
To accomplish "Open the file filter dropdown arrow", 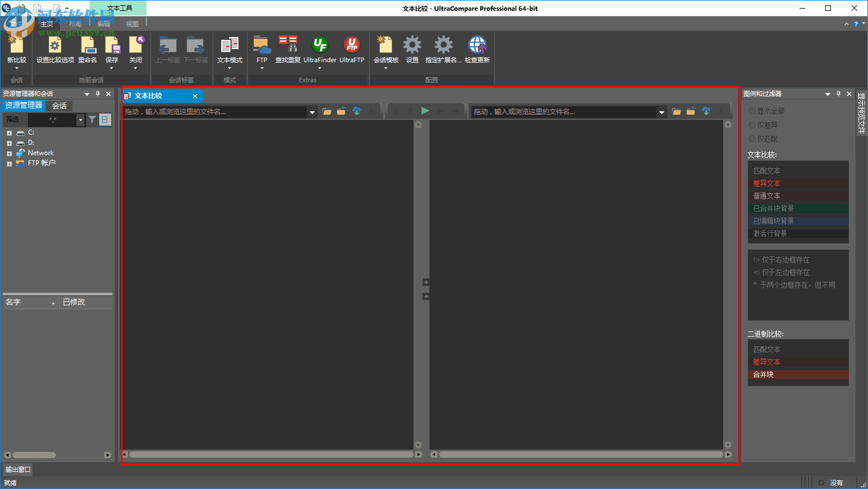I will pyautogui.click(x=80, y=120).
